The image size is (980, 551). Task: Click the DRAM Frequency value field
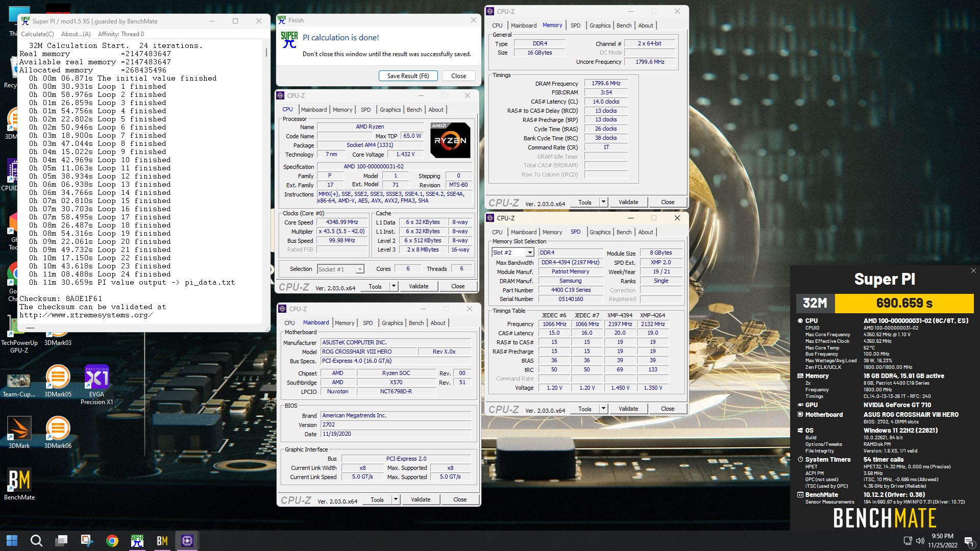tap(606, 83)
